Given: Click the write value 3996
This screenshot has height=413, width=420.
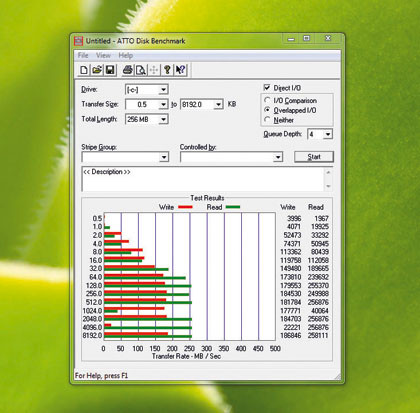Looking at the screenshot, I should click(x=294, y=218).
